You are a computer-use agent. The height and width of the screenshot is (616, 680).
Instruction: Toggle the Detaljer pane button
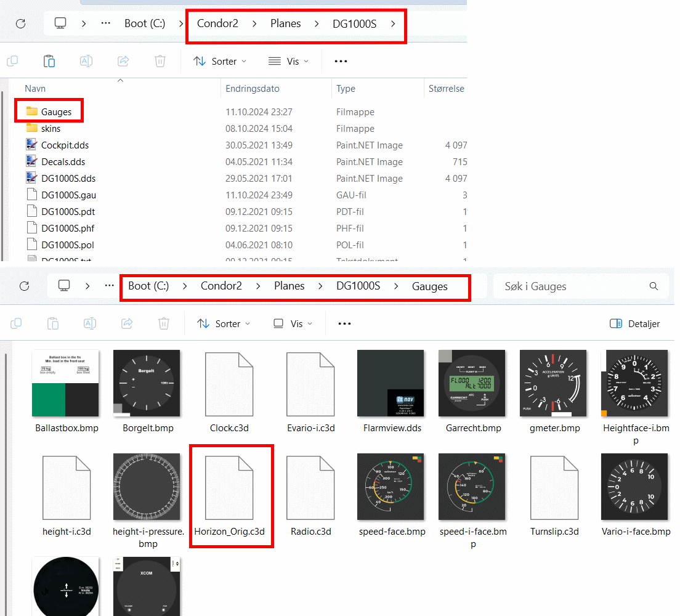click(x=634, y=323)
